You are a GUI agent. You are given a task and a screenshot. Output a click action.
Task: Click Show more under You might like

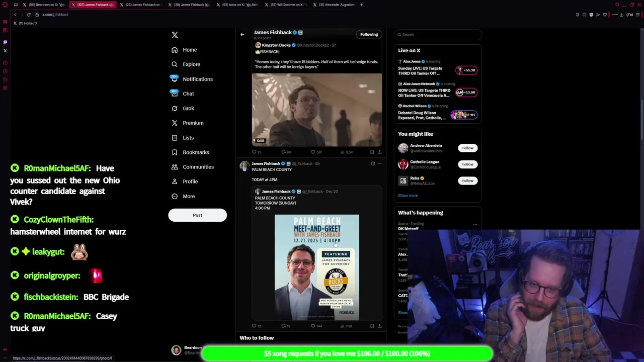pos(408,196)
